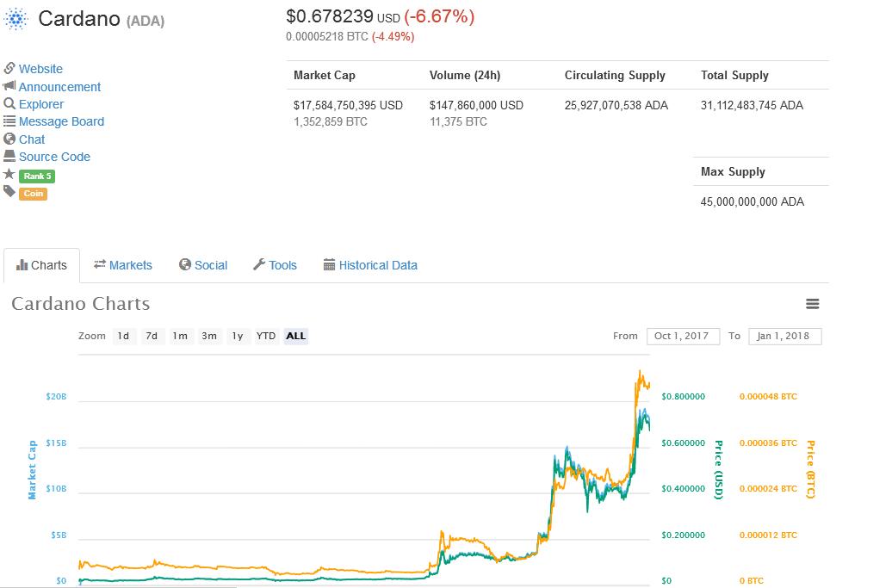Click the star icon beside Rank 5
892x588 pixels.
click(x=9, y=174)
